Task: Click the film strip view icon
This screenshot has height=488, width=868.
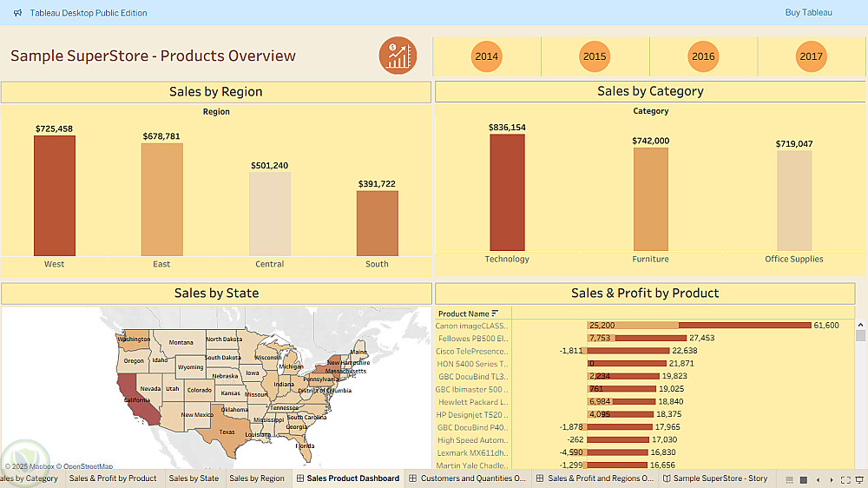Action: point(789,479)
